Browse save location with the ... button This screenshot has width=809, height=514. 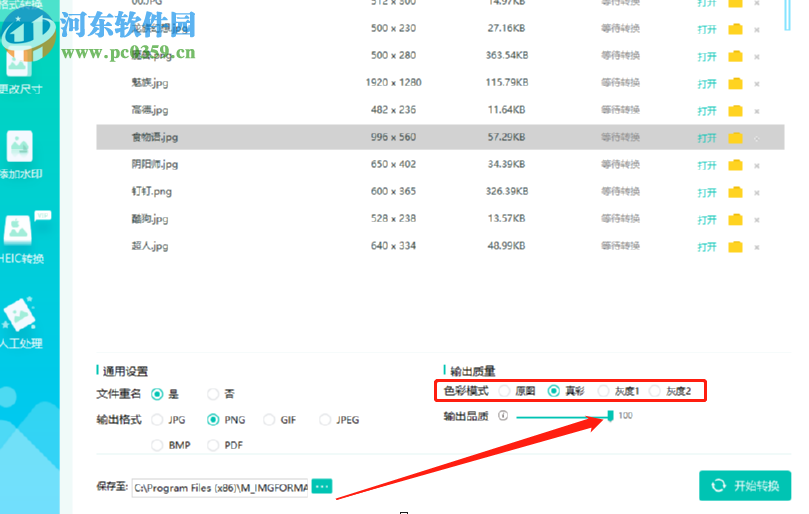(x=322, y=486)
